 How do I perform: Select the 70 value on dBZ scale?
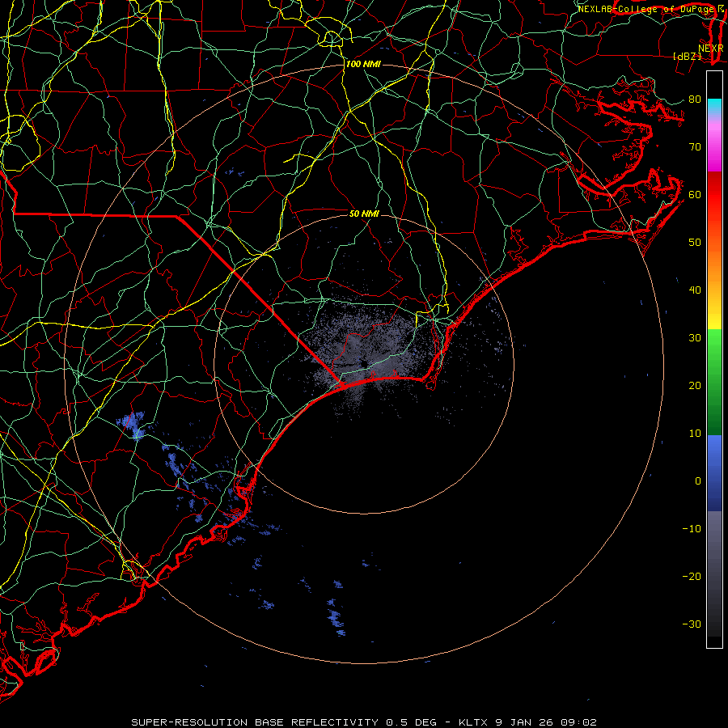pos(695,146)
